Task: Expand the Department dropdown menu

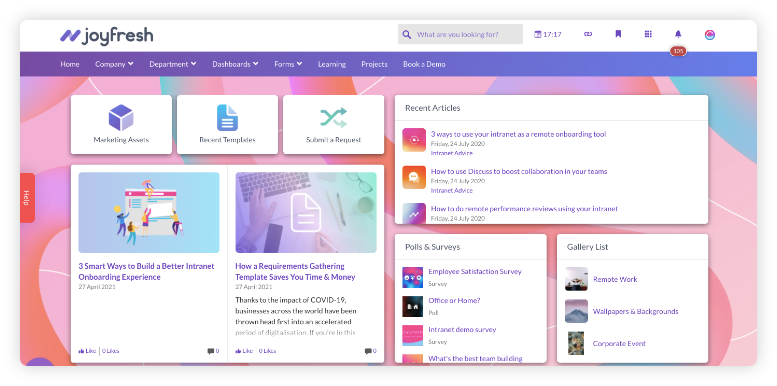Action: tap(173, 64)
